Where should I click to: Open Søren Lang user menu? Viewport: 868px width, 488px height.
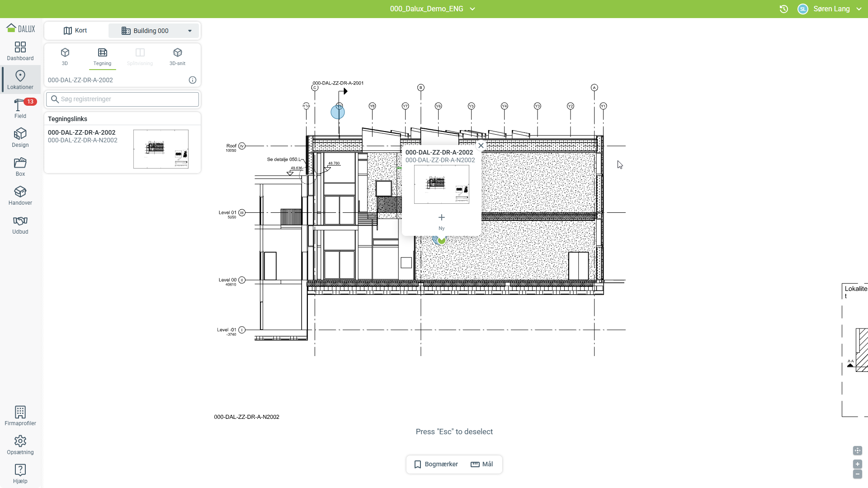coord(831,9)
